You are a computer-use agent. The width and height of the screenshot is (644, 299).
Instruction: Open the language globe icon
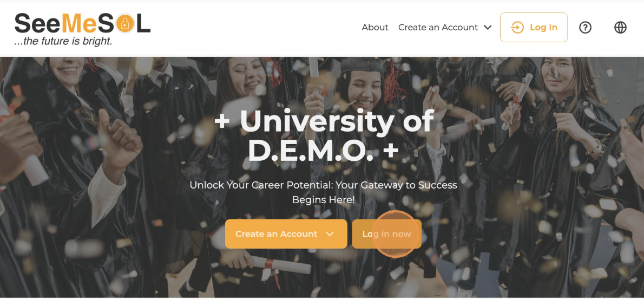620,28
